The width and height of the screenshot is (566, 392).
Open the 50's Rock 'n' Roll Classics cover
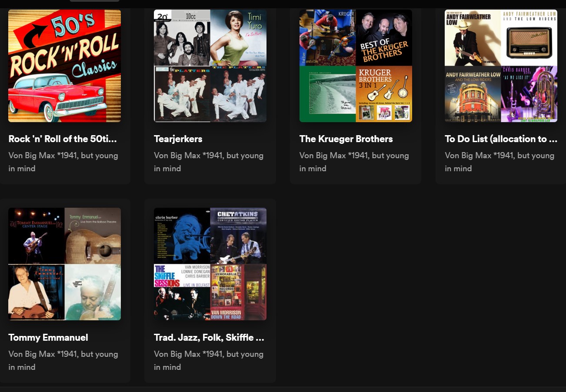[x=64, y=66]
